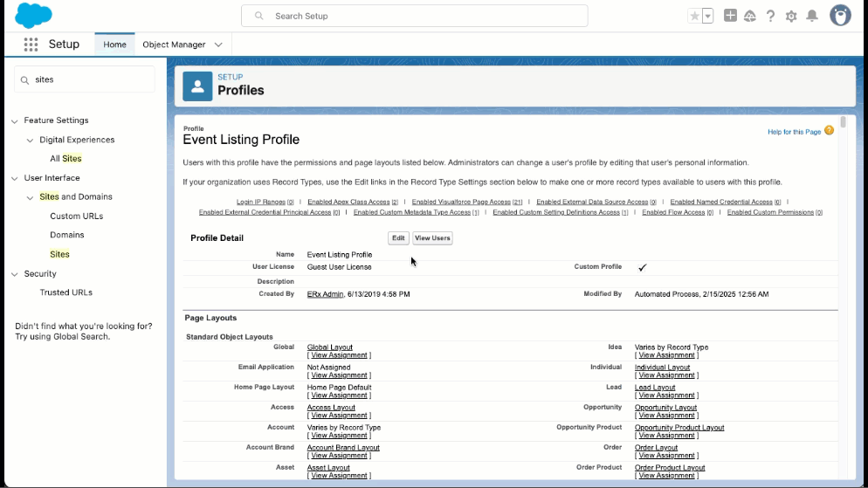Click the Salesforce cloud logo
The width and height of the screenshot is (868, 488).
(33, 16)
